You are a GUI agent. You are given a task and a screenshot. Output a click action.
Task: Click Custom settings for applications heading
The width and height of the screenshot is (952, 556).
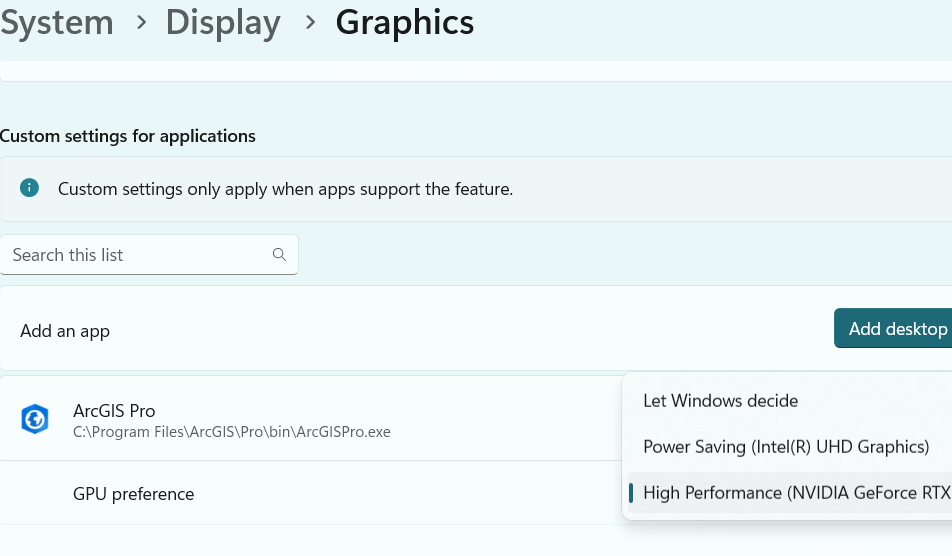pyautogui.click(x=128, y=136)
